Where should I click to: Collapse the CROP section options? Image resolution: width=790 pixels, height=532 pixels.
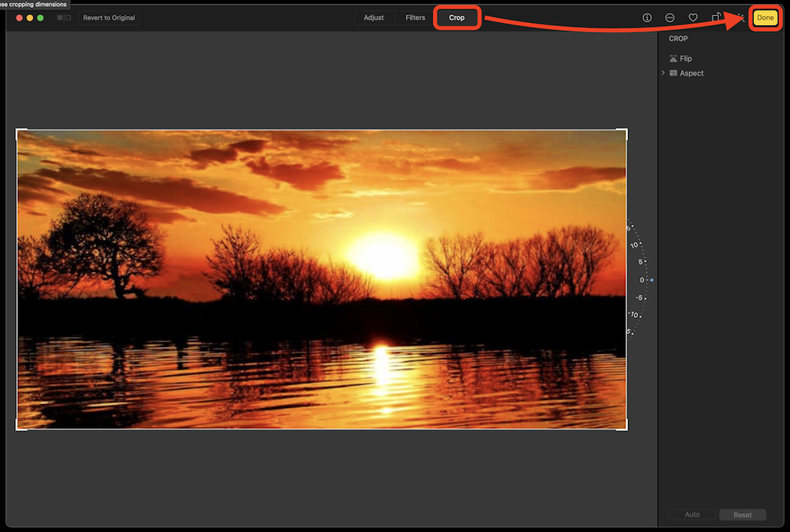click(x=679, y=38)
